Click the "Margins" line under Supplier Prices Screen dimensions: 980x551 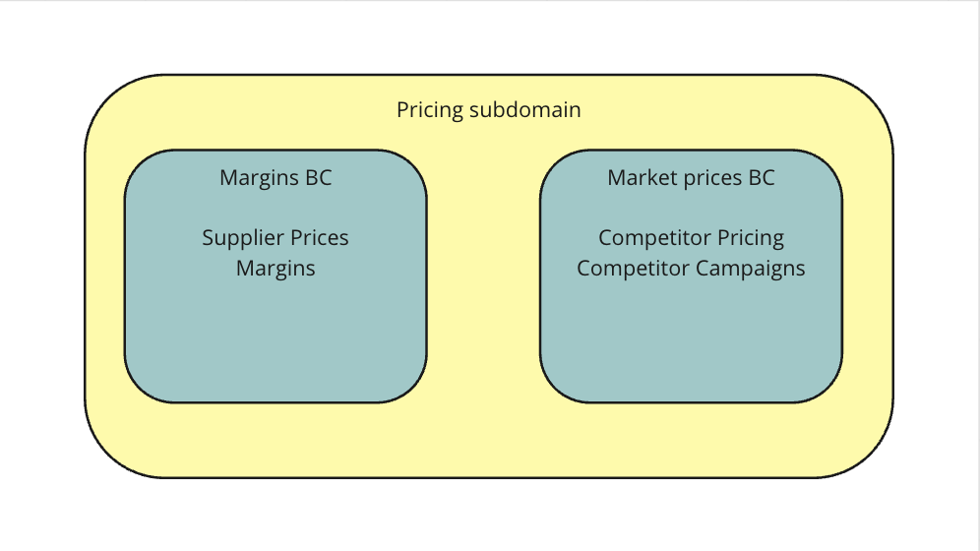coord(276,268)
